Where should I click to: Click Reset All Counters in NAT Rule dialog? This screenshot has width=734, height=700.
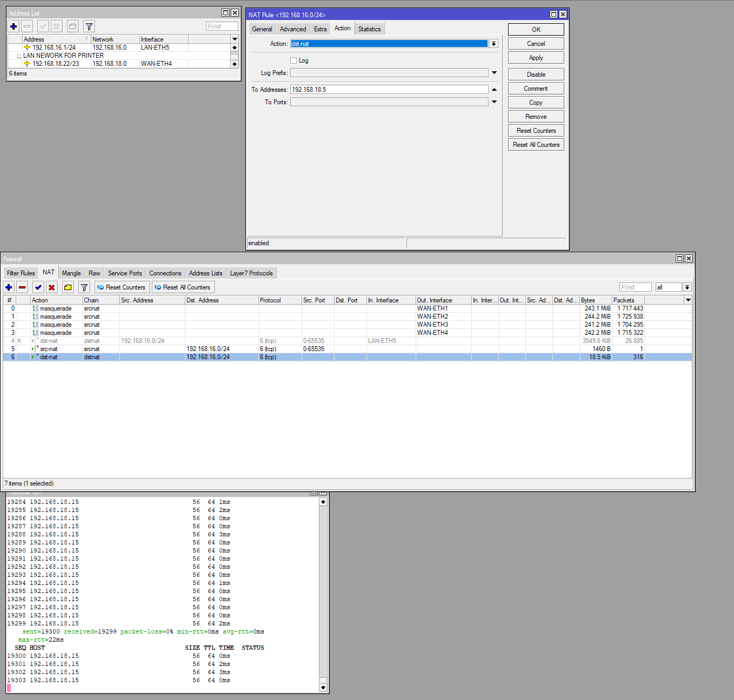[536, 145]
